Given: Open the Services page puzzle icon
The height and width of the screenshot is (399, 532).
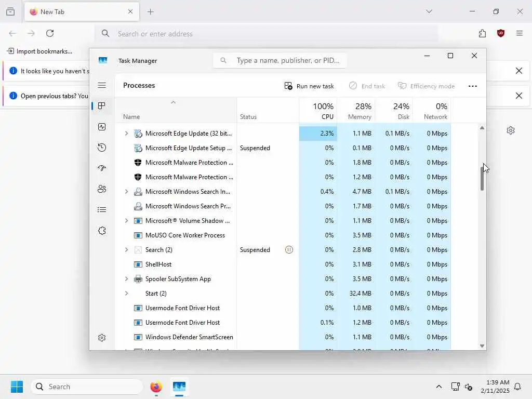Looking at the screenshot, I should point(102,231).
